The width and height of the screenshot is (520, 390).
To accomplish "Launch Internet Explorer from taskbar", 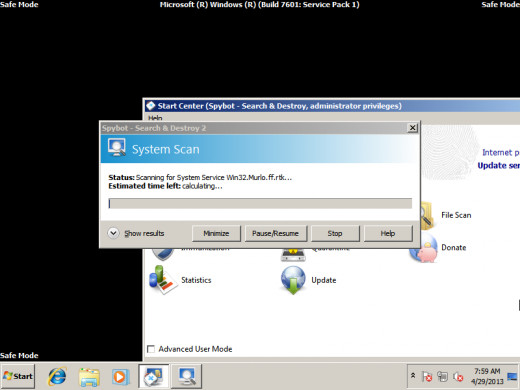I will tap(57, 377).
